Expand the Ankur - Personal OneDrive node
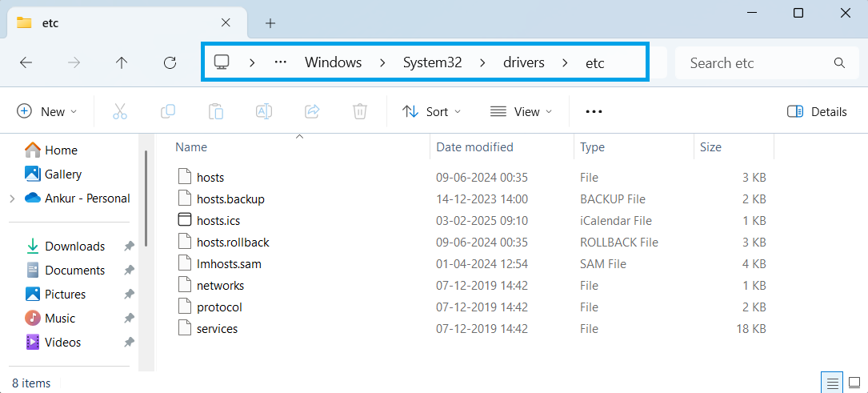The width and height of the screenshot is (868, 393). point(12,199)
